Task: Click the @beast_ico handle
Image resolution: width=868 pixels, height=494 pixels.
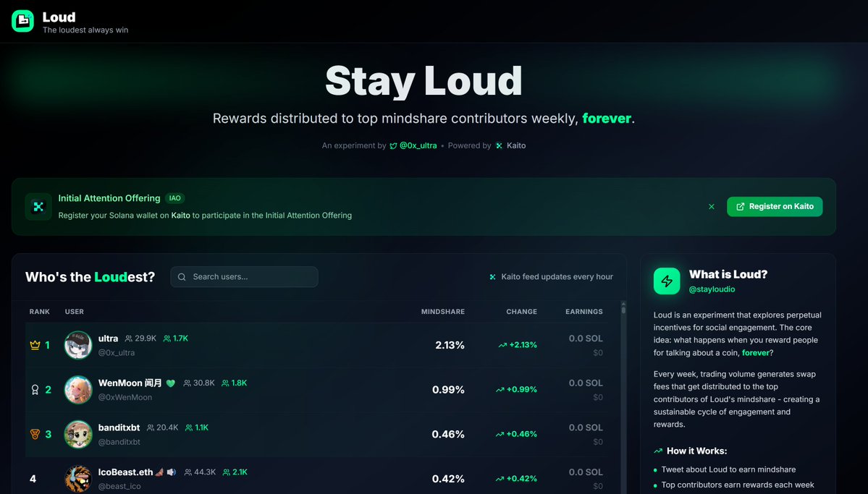Action: (x=119, y=486)
